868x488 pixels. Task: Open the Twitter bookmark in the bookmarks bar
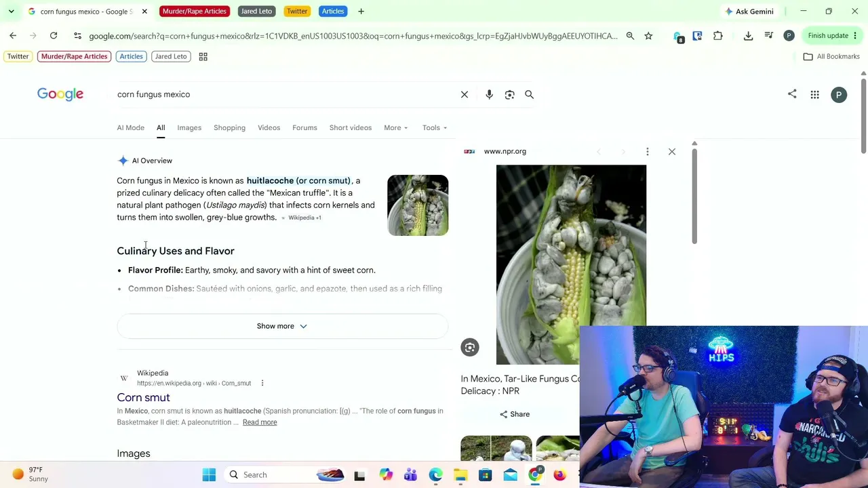(18, 56)
